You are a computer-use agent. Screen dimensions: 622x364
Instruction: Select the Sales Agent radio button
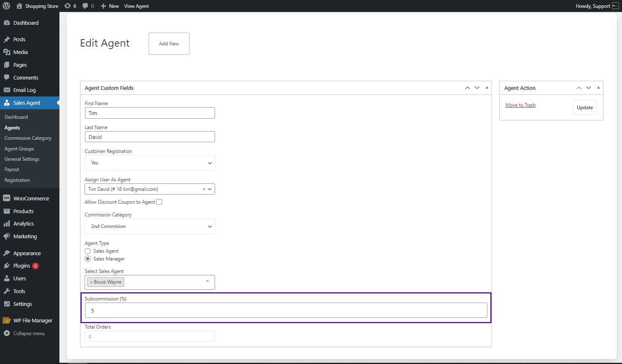[x=88, y=251]
